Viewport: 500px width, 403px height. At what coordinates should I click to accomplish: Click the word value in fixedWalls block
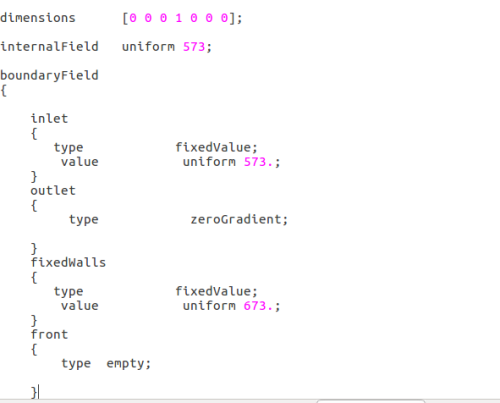coord(80,306)
